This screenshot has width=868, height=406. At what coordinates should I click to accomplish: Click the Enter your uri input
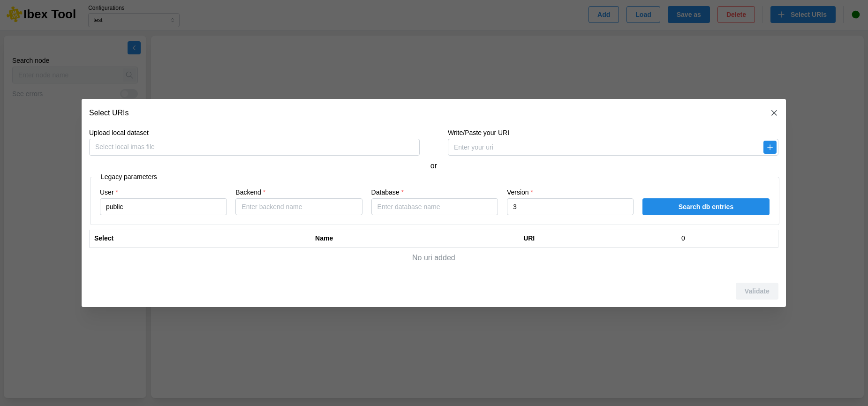605,147
